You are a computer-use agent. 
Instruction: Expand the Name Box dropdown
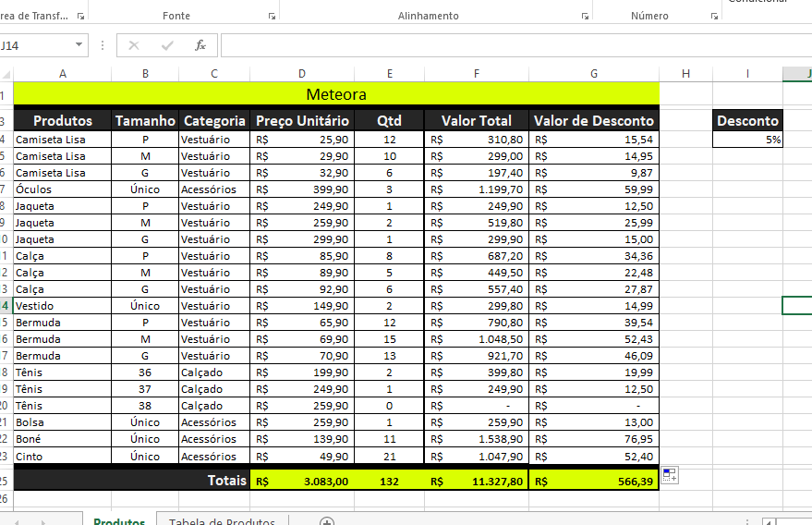click(x=79, y=44)
